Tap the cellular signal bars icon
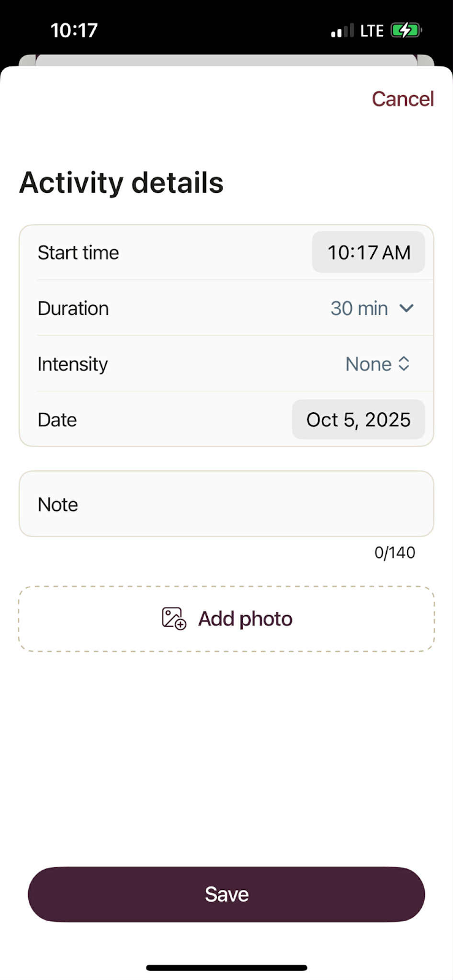453x980 pixels. [x=342, y=31]
